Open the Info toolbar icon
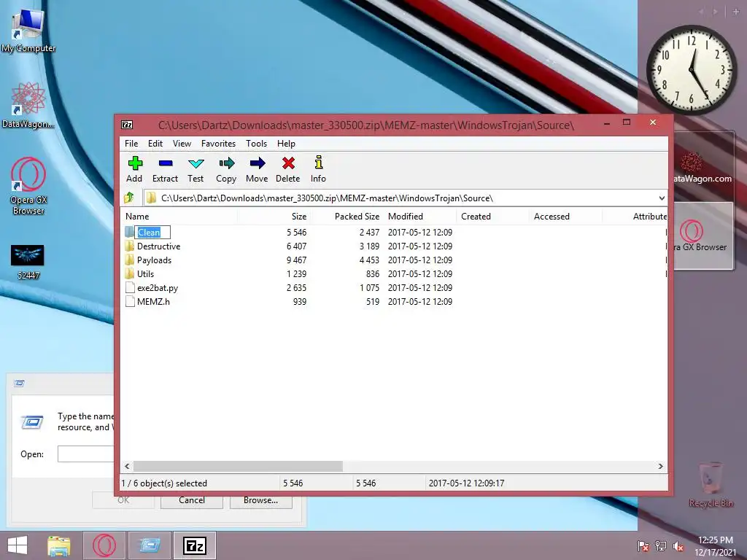This screenshot has width=747, height=560. point(319,163)
